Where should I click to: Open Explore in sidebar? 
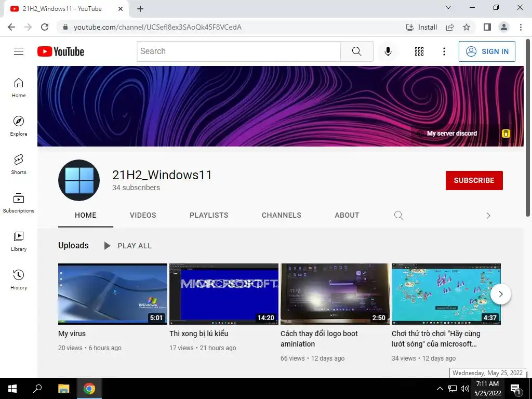(x=19, y=126)
